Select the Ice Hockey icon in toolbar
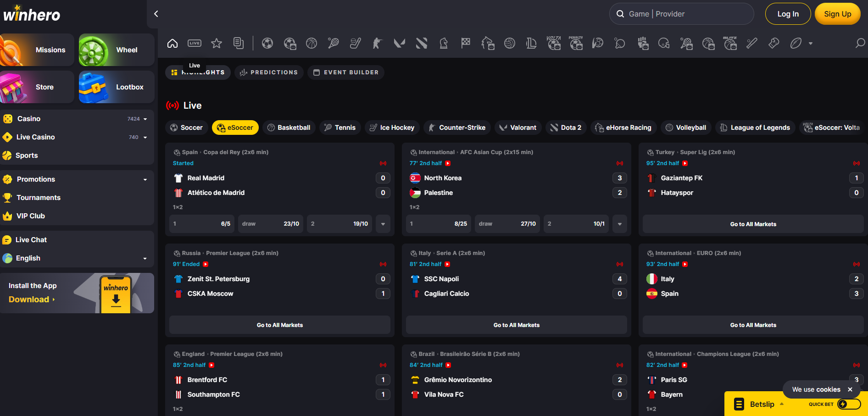The height and width of the screenshot is (416, 868). (x=356, y=44)
